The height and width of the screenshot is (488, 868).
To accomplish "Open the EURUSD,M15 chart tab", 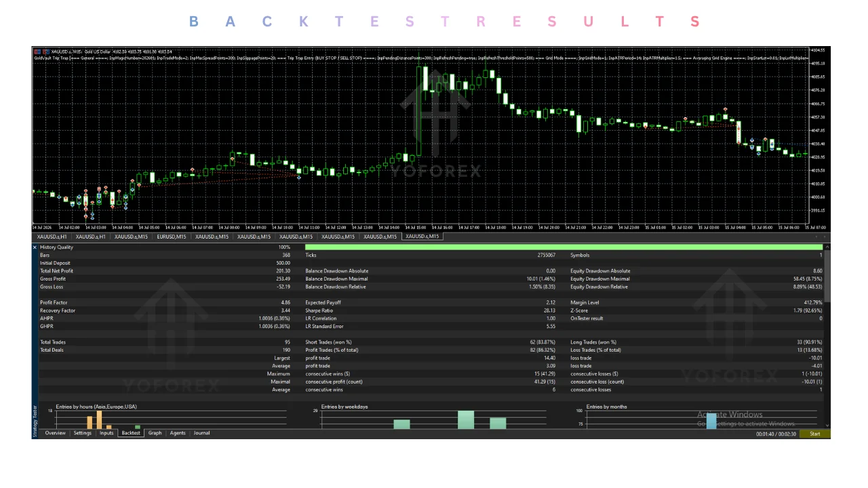I will (x=172, y=237).
